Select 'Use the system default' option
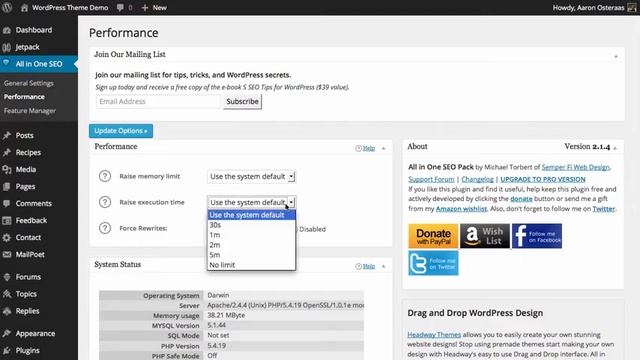 coord(251,215)
